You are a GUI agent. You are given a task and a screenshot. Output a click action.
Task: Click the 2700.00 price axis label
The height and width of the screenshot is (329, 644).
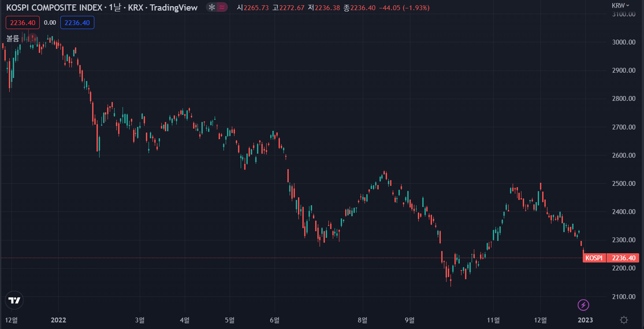[x=623, y=127]
